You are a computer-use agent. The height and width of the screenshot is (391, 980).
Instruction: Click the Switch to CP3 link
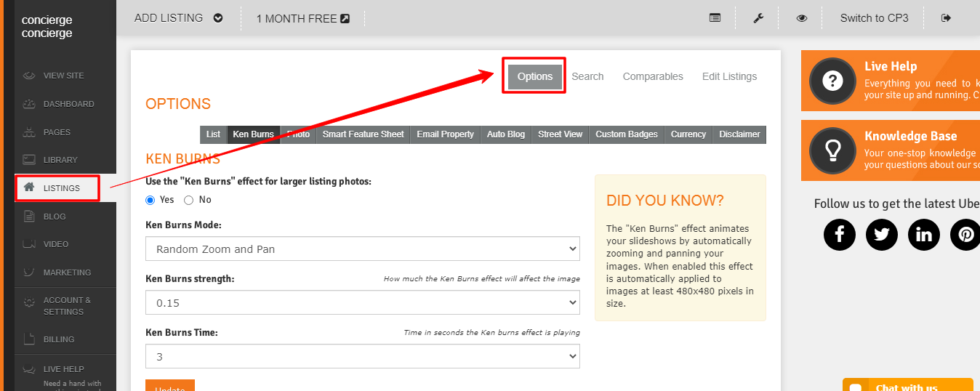pos(874,18)
